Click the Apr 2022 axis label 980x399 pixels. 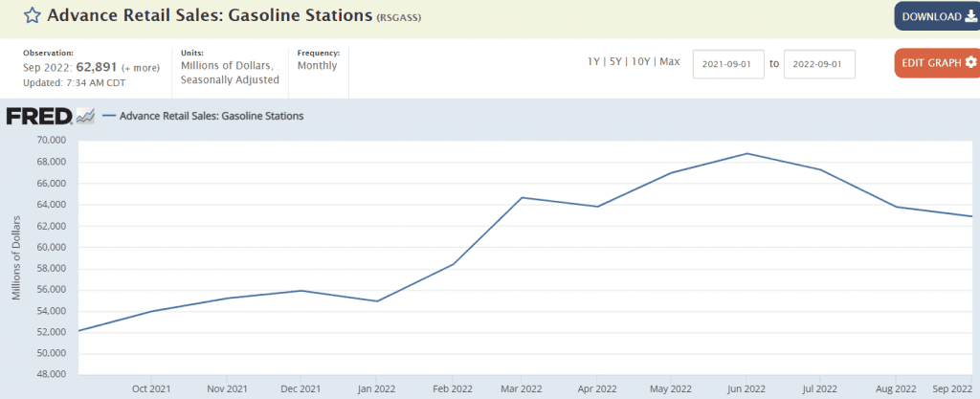click(596, 388)
